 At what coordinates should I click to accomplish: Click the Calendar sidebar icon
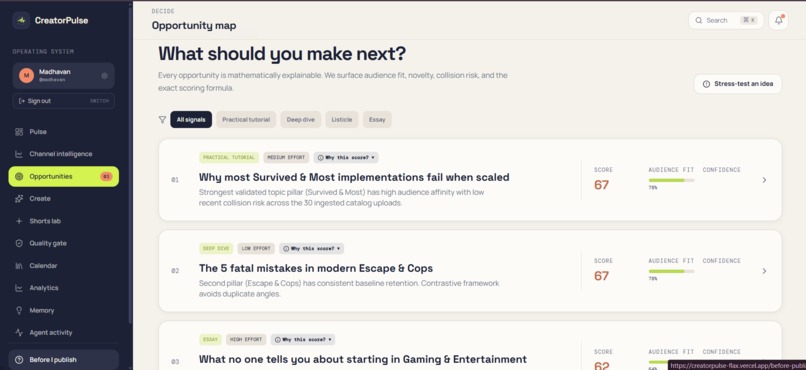point(19,266)
